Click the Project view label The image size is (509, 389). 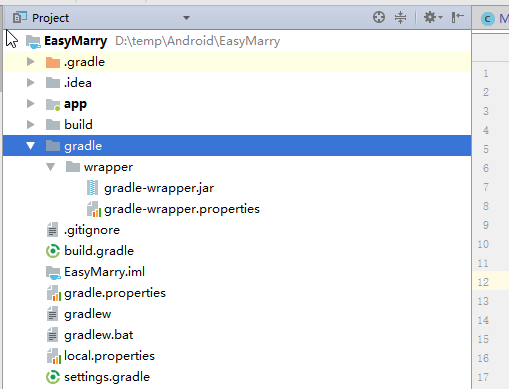[x=50, y=18]
